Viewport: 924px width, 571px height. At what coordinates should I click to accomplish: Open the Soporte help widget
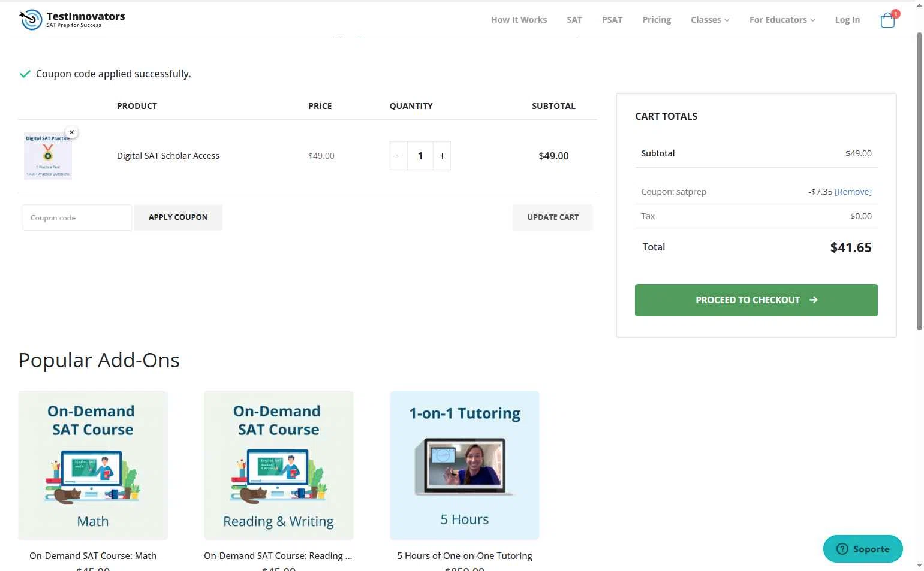tap(863, 549)
